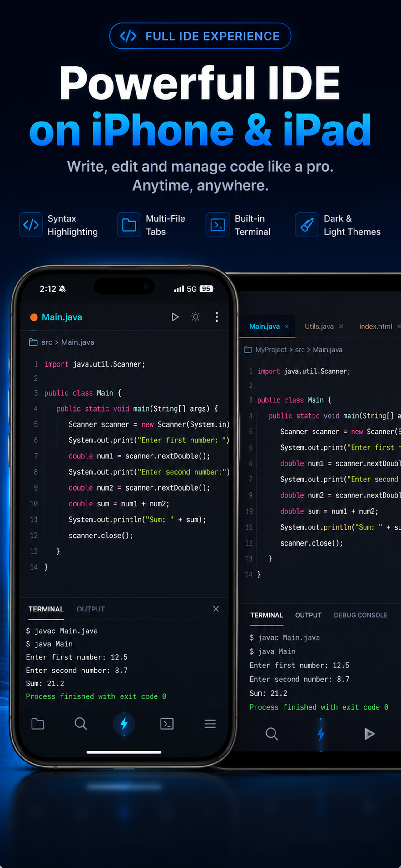Click the folder icon in iPad breadcrumb
Screen dimensions: 401x868
pyautogui.click(x=248, y=349)
